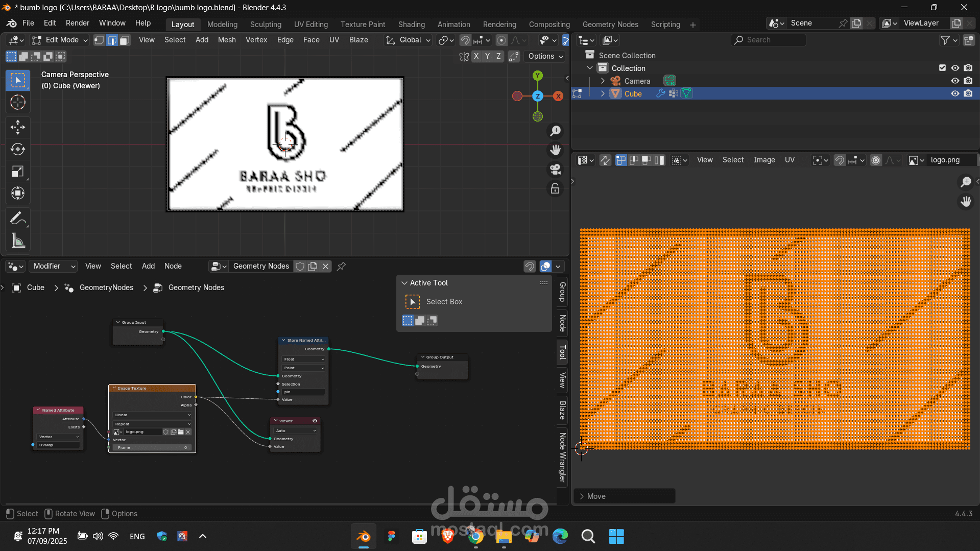Expand the Camera item in outliner
This screenshot has width=980, height=551.
[x=603, y=81]
